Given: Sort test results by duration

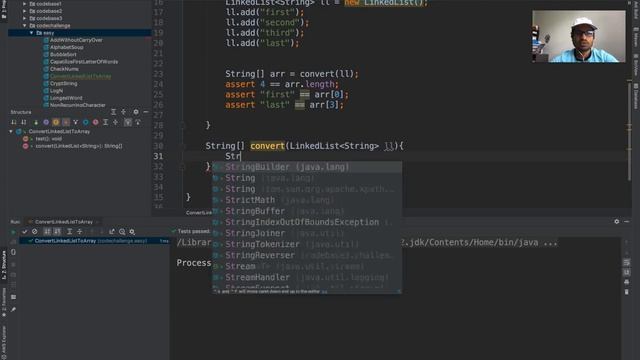Looking at the screenshot, I should pyautogui.click(x=57, y=231).
